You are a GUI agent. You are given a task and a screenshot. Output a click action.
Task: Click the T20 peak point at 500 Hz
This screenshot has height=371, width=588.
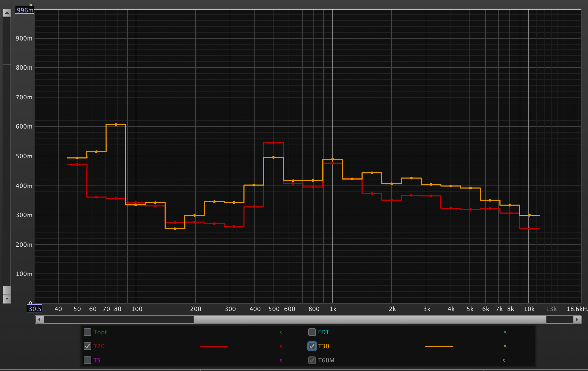click(x=273, y=143)
